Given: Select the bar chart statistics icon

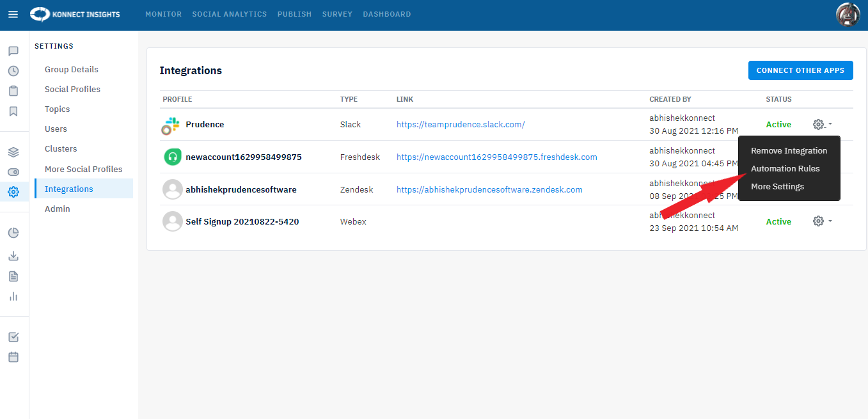Looking at the screenshot, I should [x=13, y=296].
